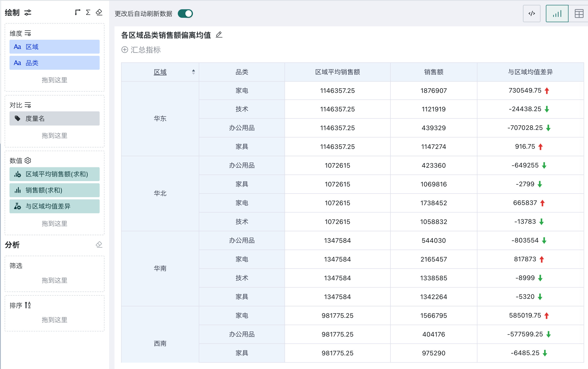
Task: Click the difference value 585019.75
Action: 525,316
